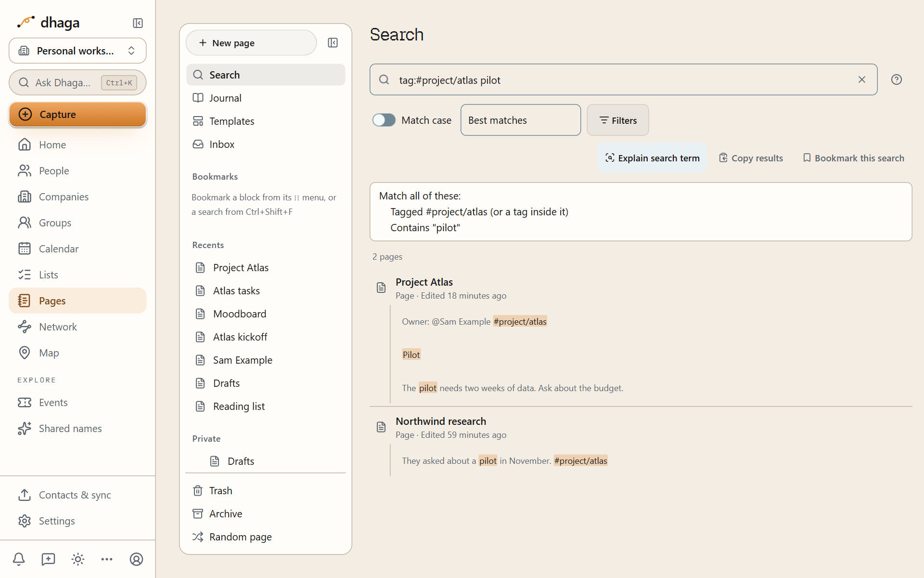924x578 pixels.
Task: Click 'They asked about a pilot in November' snippet
Action: point(476,460)
